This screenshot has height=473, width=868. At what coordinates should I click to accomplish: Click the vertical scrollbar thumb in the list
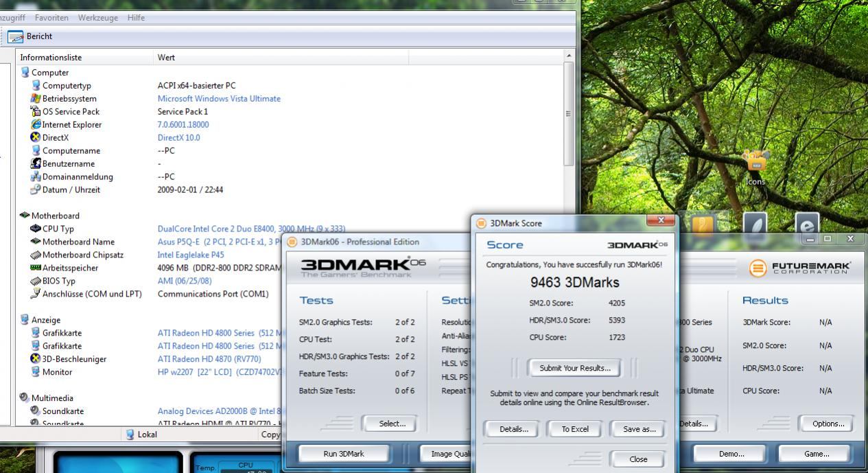(x=569, y=113)
